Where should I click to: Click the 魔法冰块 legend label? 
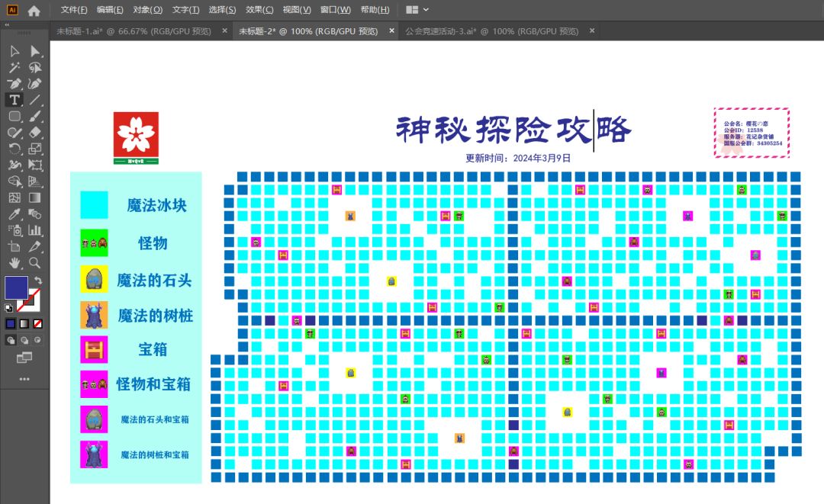tap(156, 205)
